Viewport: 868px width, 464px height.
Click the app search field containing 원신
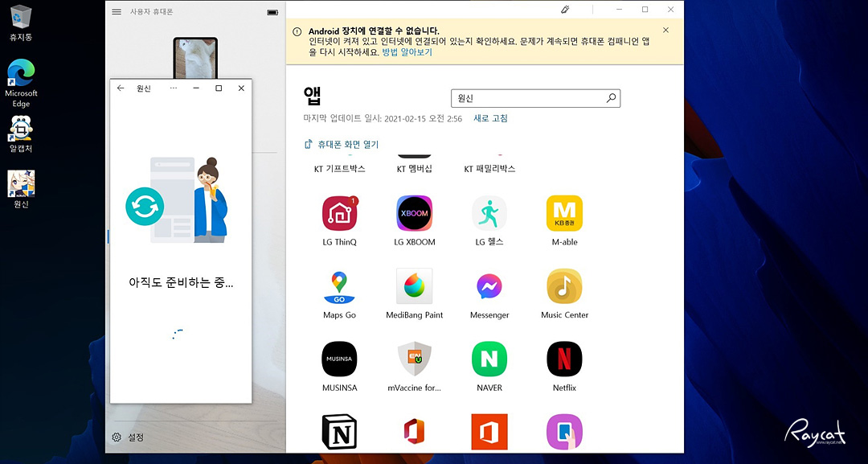tap(535, 98)
